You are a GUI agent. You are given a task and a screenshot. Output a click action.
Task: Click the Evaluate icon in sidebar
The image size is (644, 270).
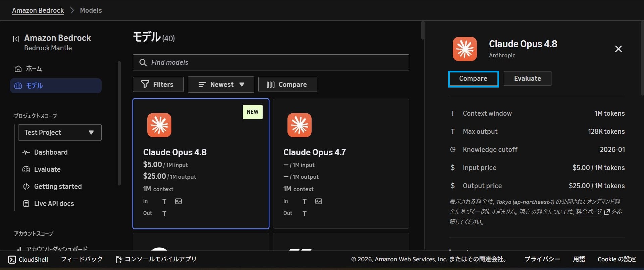(x=26, y=169)
